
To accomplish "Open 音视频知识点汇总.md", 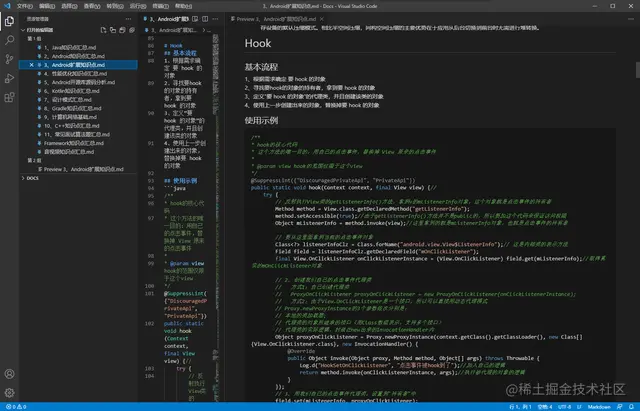I will tap(69, 152).
